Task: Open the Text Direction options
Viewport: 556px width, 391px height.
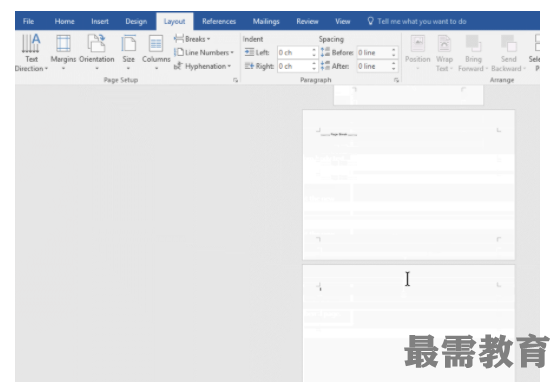Action: tap(31, 53)
